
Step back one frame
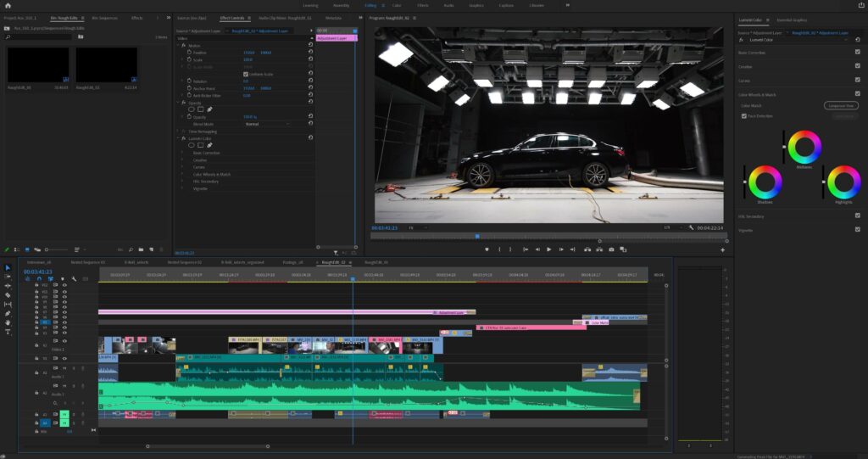(x=537, y=249)
